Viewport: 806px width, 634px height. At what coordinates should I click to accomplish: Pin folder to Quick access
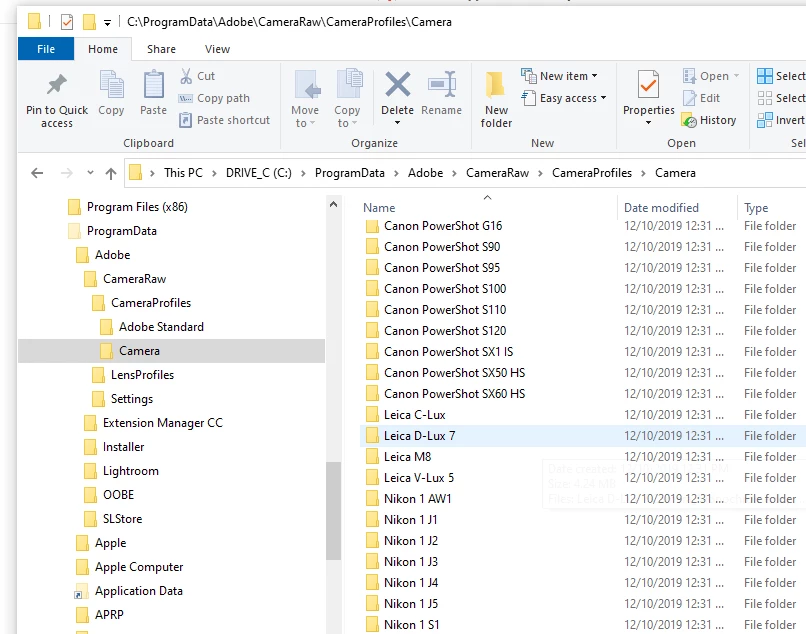57,100
